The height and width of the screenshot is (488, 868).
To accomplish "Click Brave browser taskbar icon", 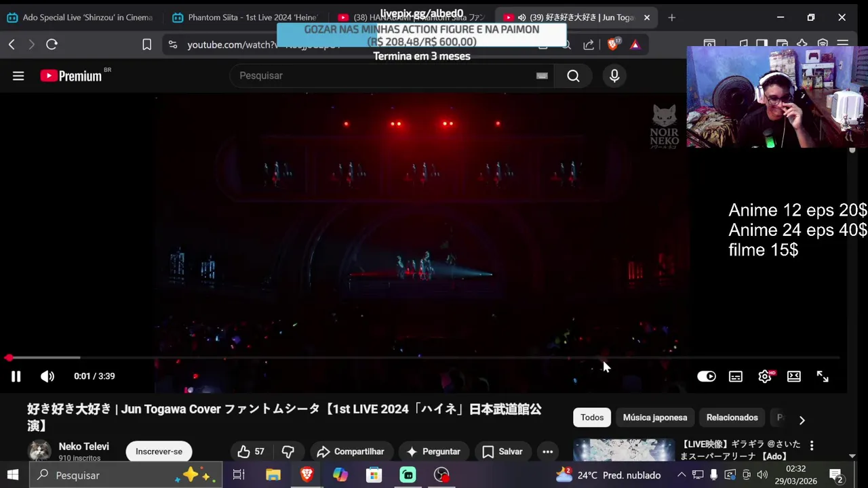I will coord(307,475).
